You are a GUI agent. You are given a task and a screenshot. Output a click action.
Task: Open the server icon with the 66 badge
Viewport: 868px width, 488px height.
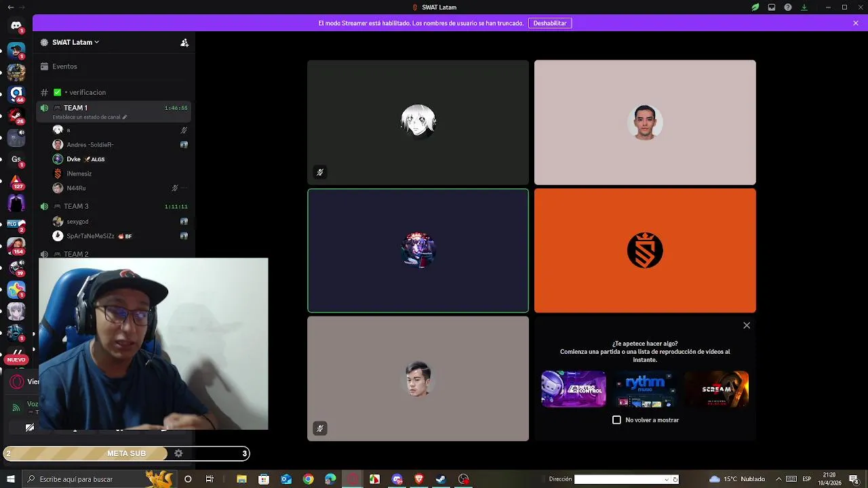16,94
